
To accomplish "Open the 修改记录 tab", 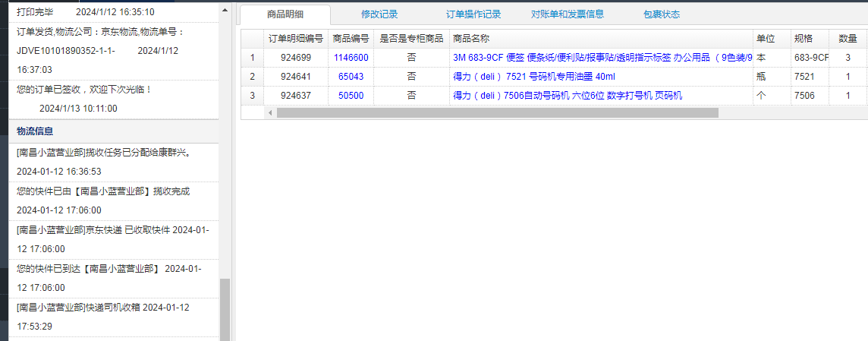I will click(379, 14).
